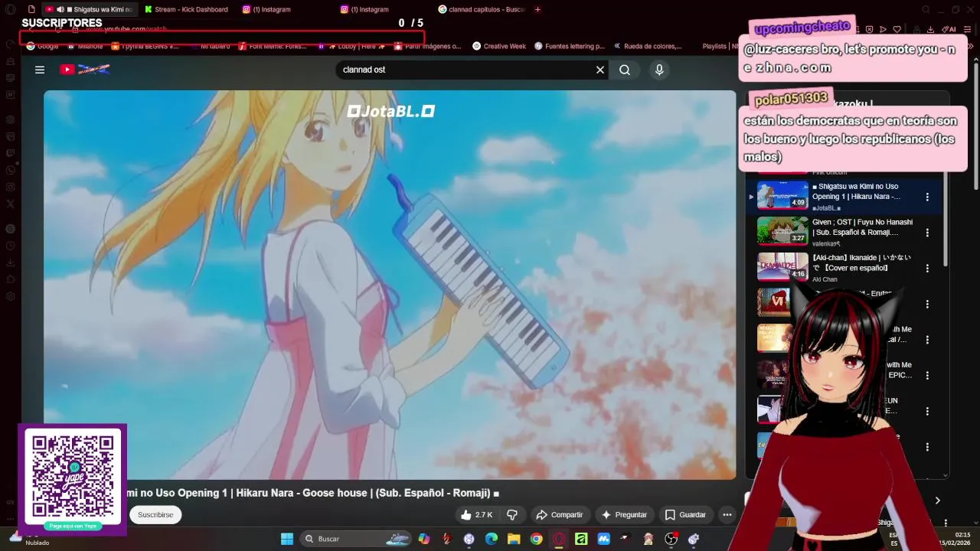Open a new browser tab with plus
Screen dimensions: 980x551
(x=537, y=9)
